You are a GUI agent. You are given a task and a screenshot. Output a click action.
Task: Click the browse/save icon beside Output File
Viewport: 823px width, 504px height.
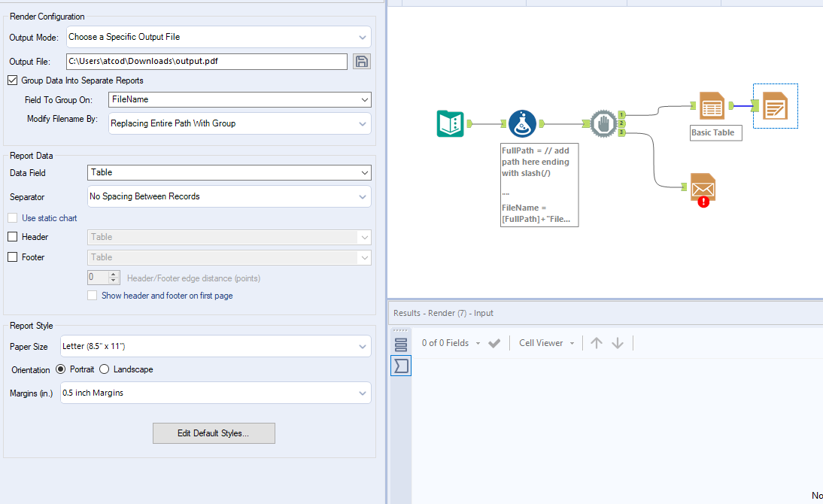pyautogui.click(x=362, y=61)
